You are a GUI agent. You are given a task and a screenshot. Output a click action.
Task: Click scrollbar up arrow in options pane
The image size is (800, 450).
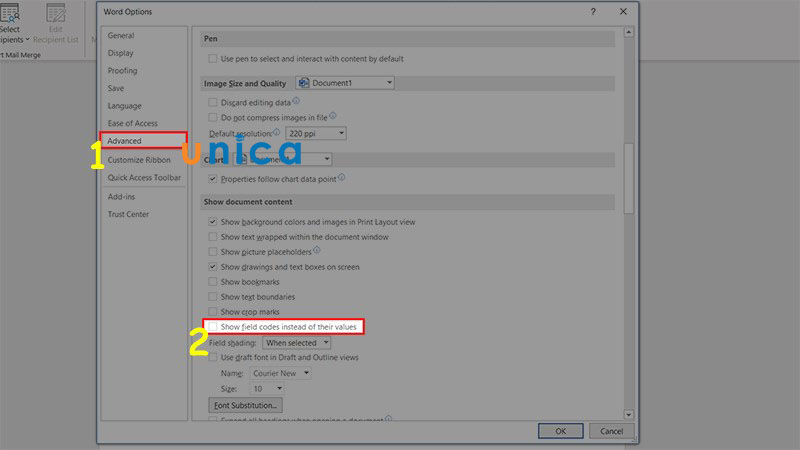pos(629,32)
